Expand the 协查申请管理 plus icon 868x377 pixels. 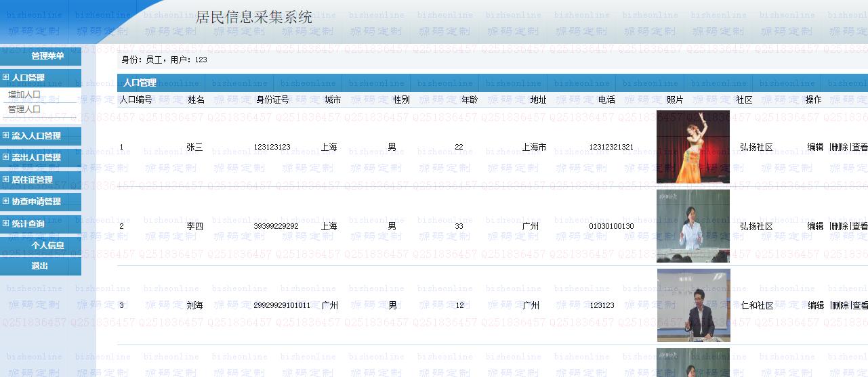pyautogui.click(x=6, y=201)
